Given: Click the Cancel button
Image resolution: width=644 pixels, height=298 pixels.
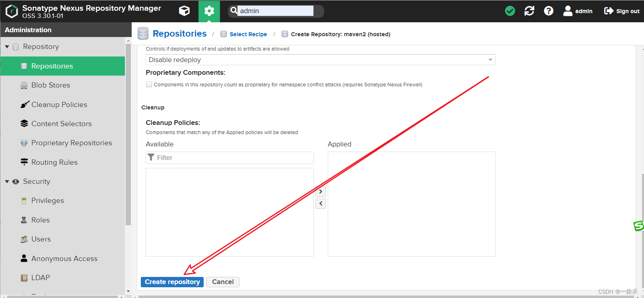Looking at the screenshot, I should pyautogui.click(x=223, y=282).
